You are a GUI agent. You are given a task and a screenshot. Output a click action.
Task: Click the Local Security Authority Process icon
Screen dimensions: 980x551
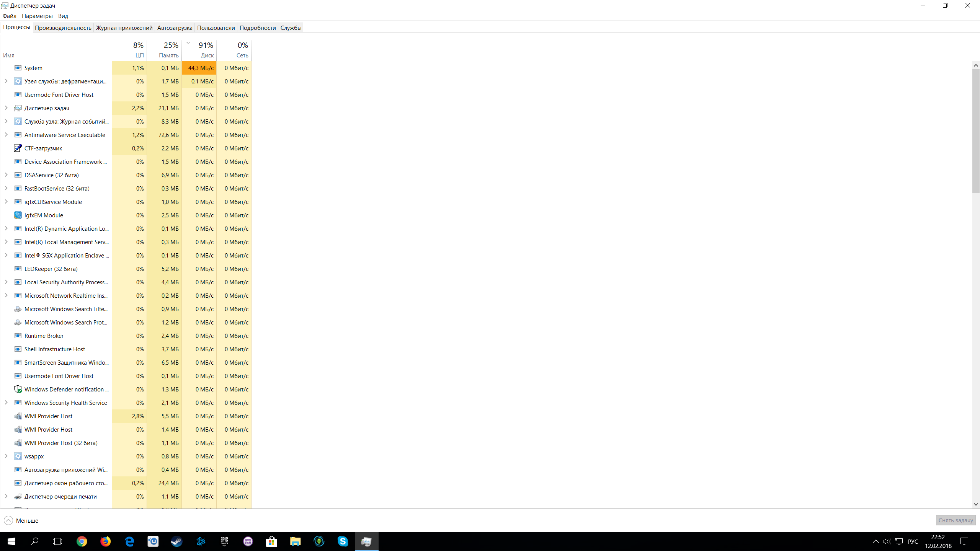pyautogui.click(x=18, y=282)
